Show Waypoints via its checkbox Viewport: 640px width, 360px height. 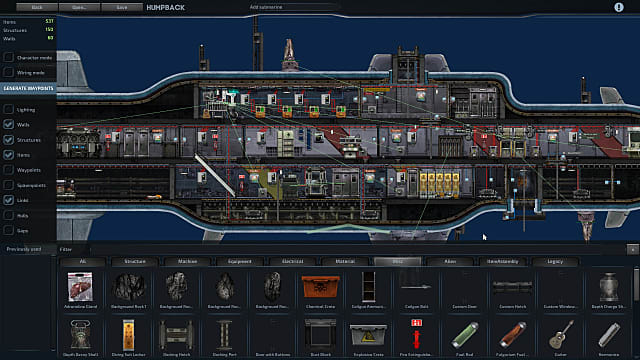point(8,170)
